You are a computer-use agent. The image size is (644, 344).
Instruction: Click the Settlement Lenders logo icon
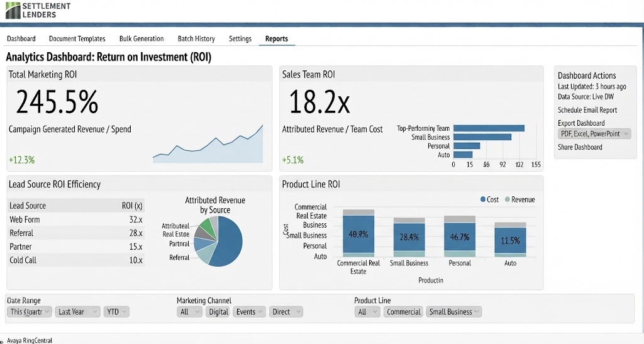pos(13,10)
